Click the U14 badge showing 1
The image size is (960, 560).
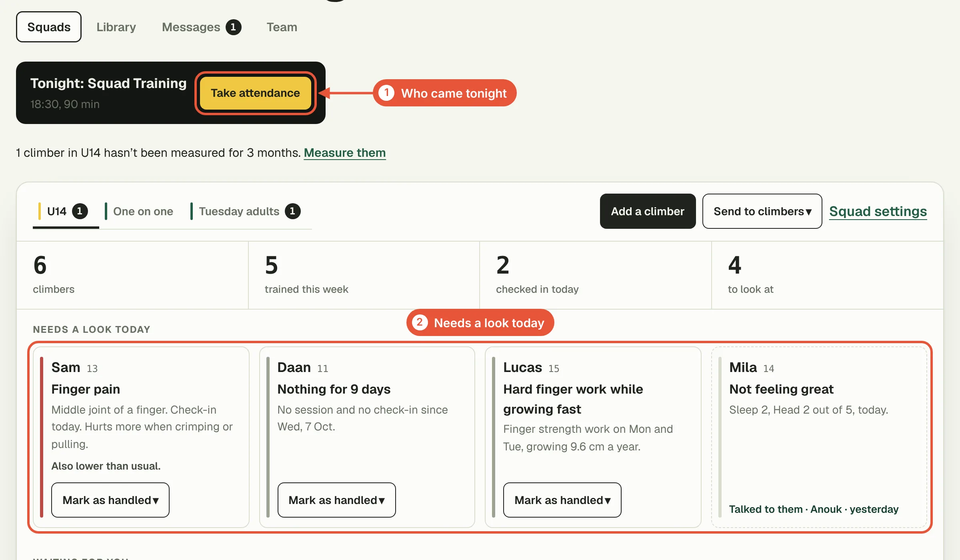80,211
